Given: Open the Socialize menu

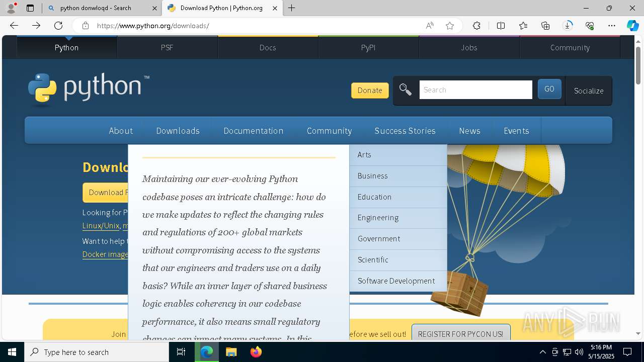Looking at the screenshot, I should (x=589, y=90).
